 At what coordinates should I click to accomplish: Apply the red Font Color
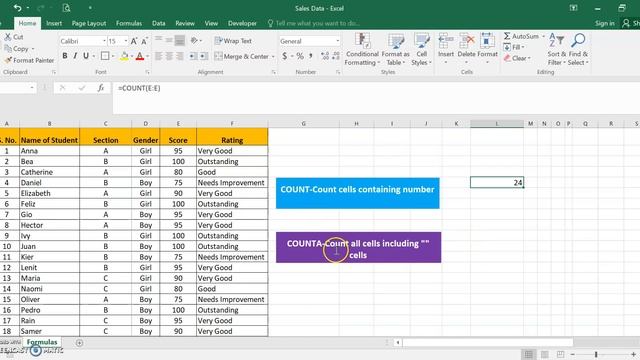click(x=140, y=56)
